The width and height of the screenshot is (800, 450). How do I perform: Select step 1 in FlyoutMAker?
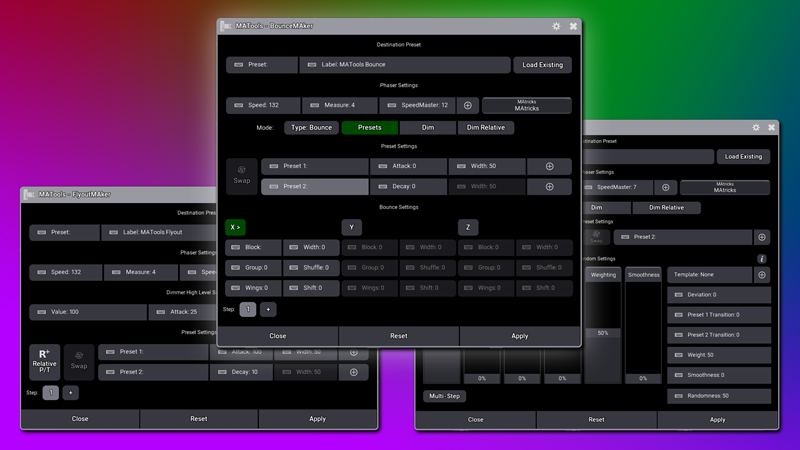pos(51,393)
